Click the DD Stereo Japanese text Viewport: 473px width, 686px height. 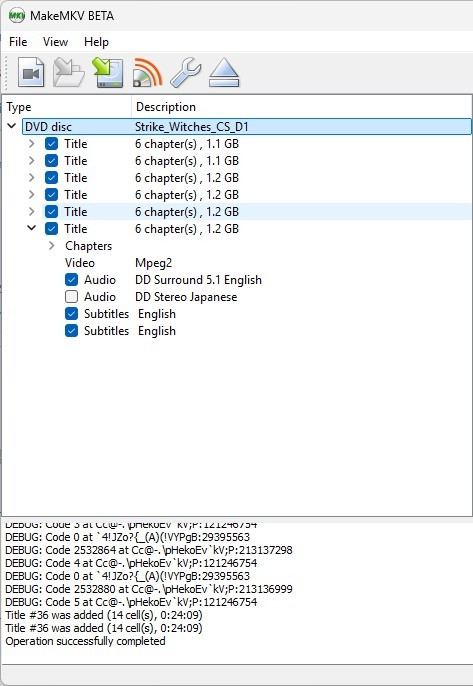pyautogui.click(x=186, y=297)
